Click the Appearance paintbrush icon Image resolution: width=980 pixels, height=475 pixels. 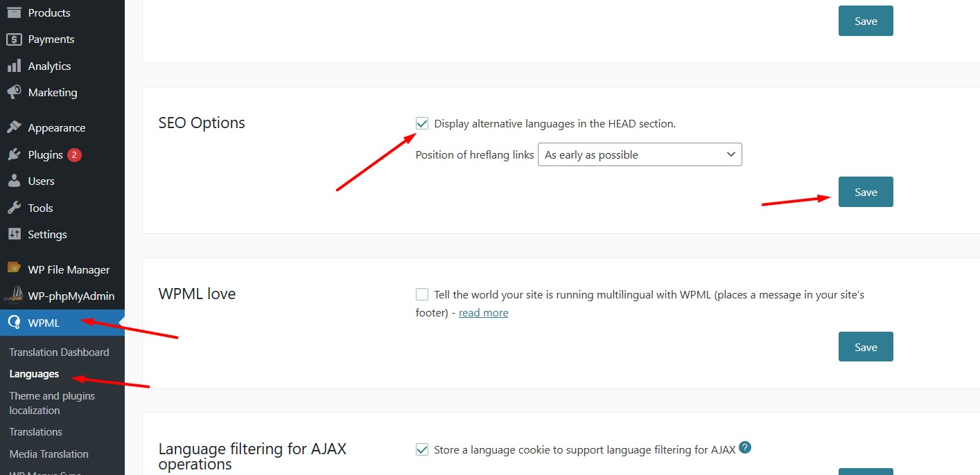point(14,128)
